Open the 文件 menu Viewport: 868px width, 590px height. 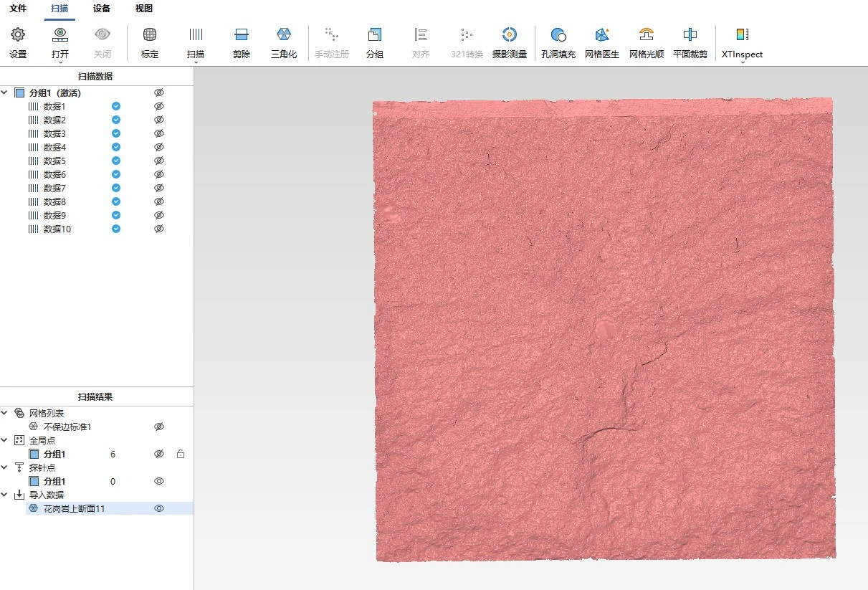[18, 9]
